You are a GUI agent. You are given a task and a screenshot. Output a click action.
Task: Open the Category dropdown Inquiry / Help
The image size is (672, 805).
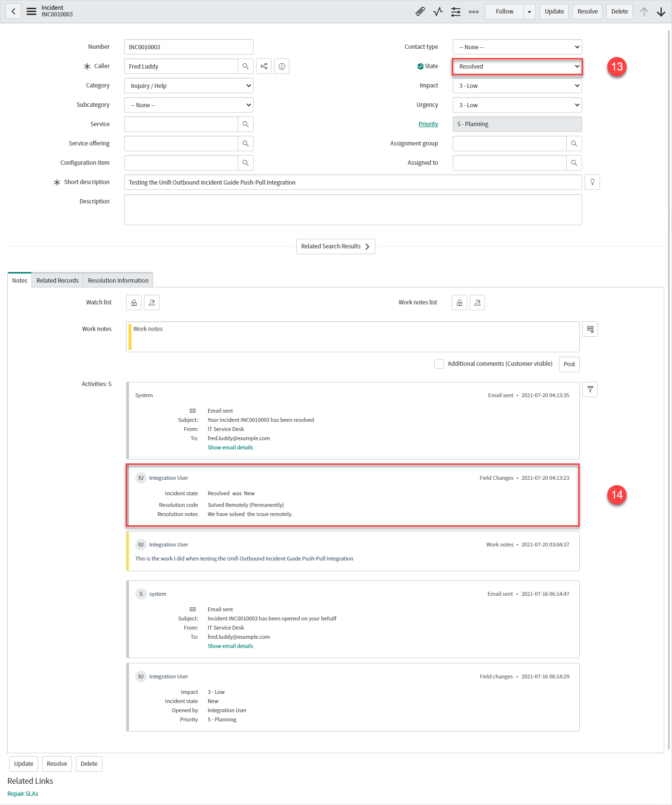pos(189,86)
